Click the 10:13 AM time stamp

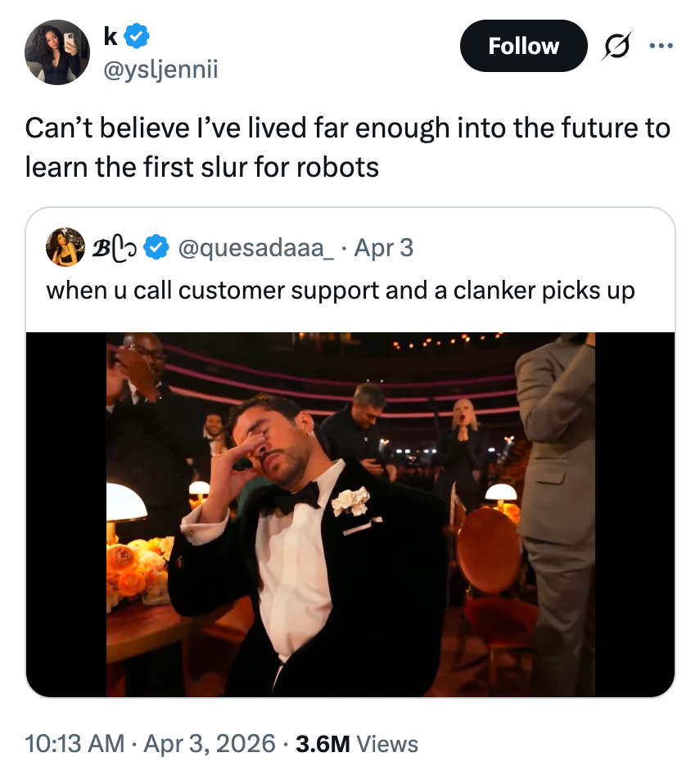point(75,744)
